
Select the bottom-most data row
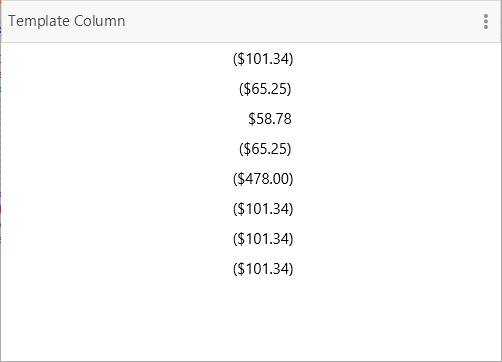tap(251, 269)
